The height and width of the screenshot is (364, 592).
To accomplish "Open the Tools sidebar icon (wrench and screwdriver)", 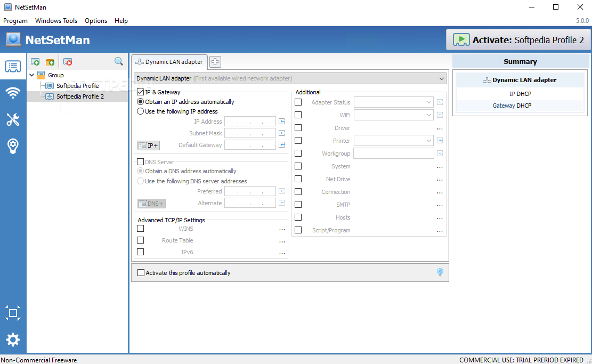I will [x=13, y=119].
